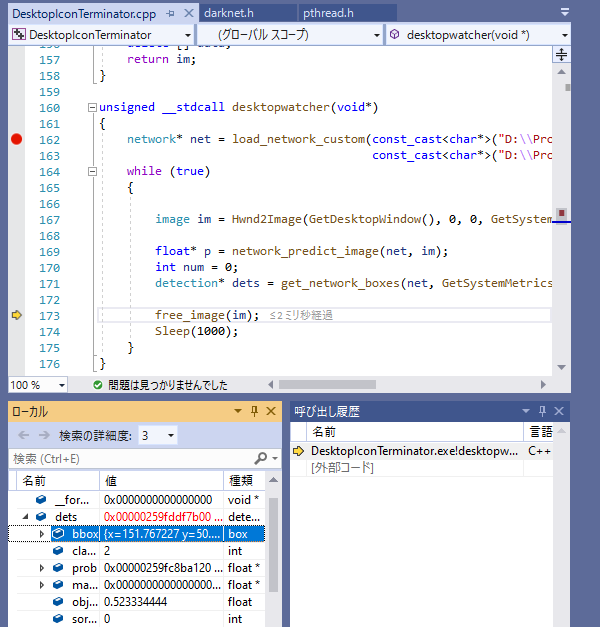Click the Call Stack scroll up arrow
Image resolution: width=600 pixels, height=627 pixels.
pyautogui.click(x=561, y=431)
